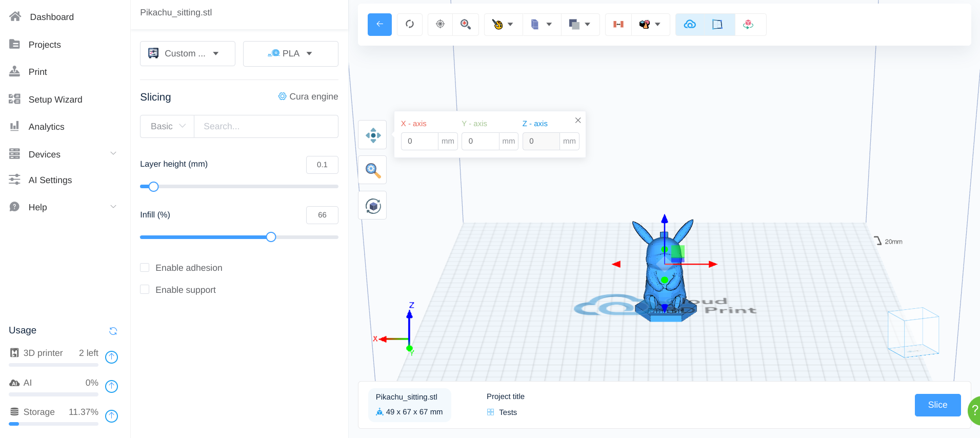Click the red measure distance icon
Screen dimensions: 980x438
click(618, 24)
